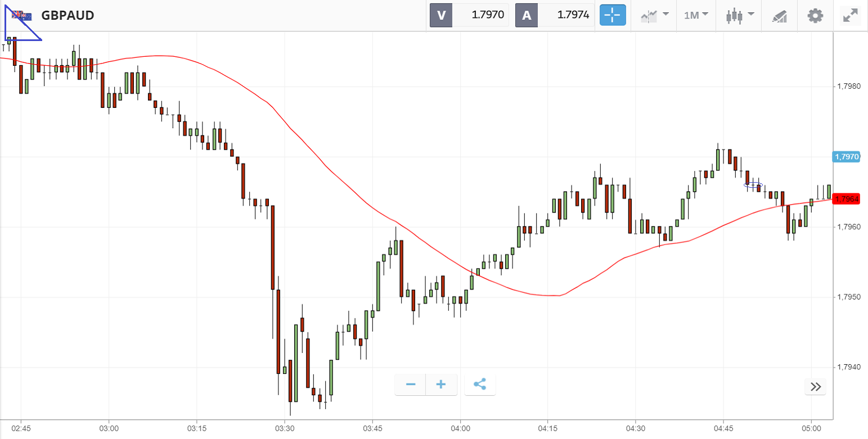Select the GBPAUD symbol title

[x=68, y=16]
